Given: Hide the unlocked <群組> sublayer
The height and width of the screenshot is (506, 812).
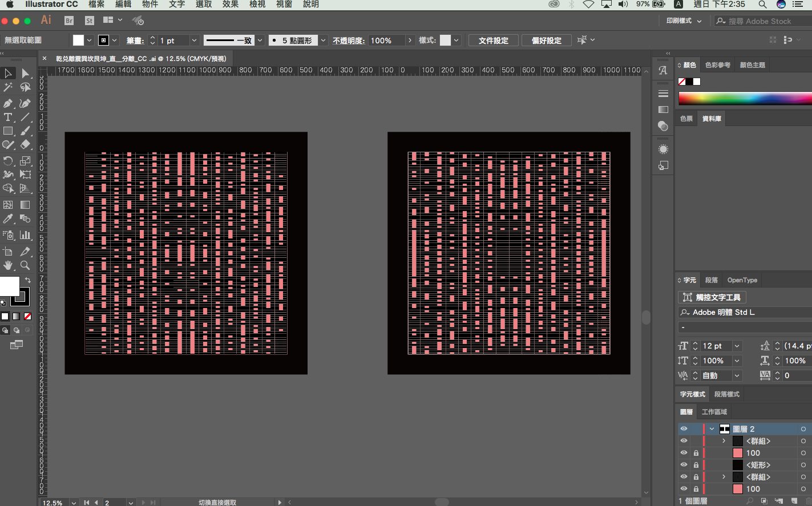Looking at the screenshot, I should click(684, 441).
